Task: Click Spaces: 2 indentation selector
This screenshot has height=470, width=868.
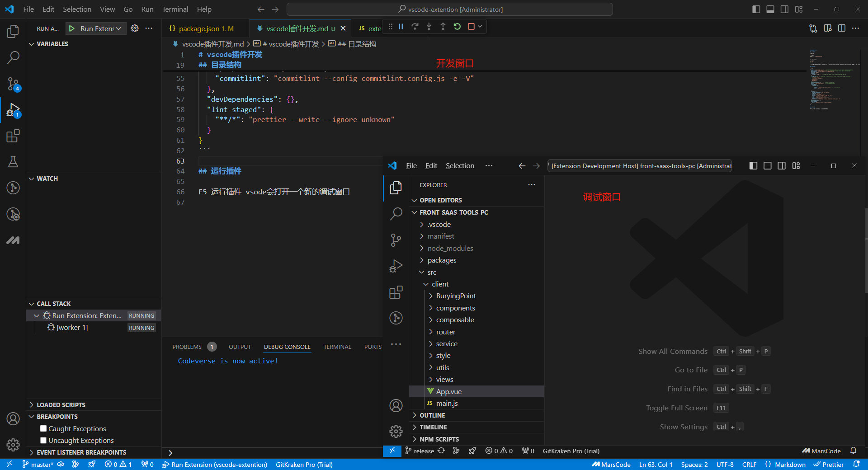Action: 694,465
